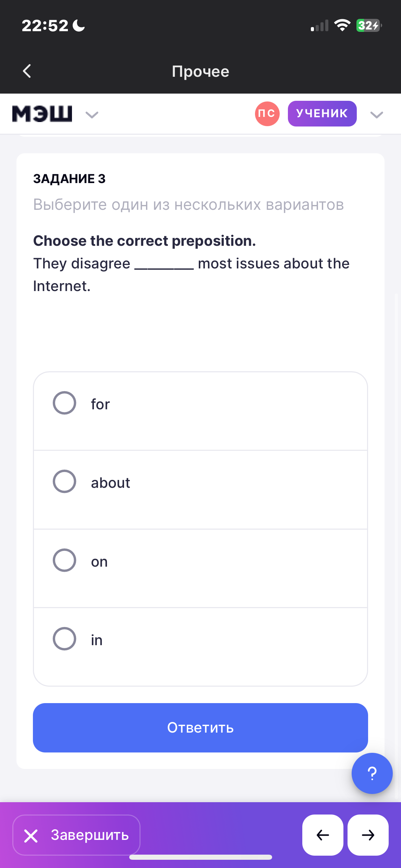
Task: Tap the Wi-Fi status icon
Action: [x=342, y=25]
